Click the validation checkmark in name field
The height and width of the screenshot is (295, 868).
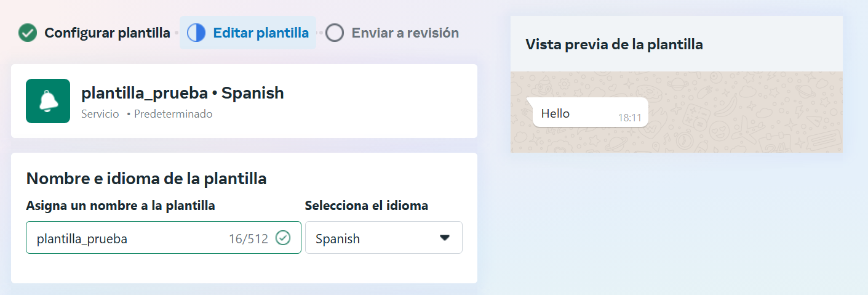pyautogui.click(x=283, y=238)
